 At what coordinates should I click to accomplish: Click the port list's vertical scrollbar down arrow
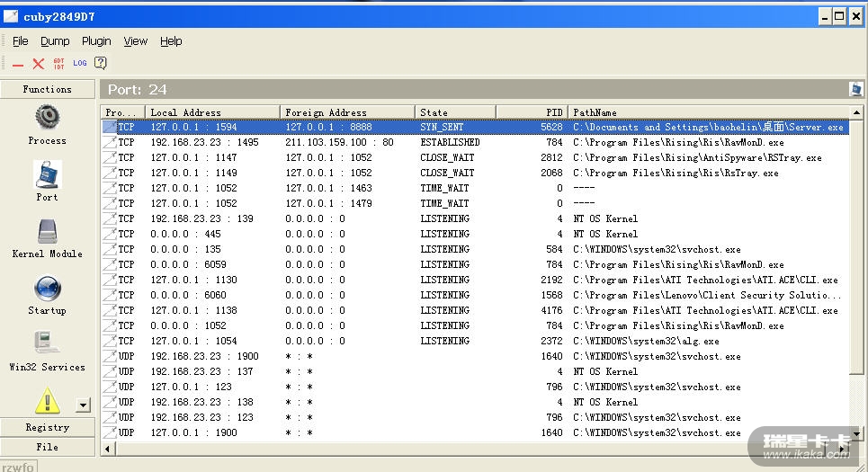(x=856, y=433)
